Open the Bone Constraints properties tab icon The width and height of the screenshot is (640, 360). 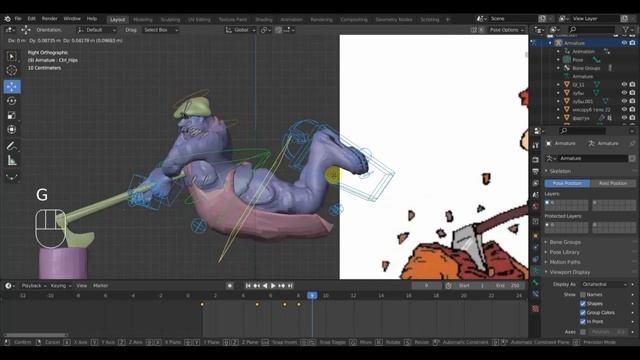pos(536,294)
